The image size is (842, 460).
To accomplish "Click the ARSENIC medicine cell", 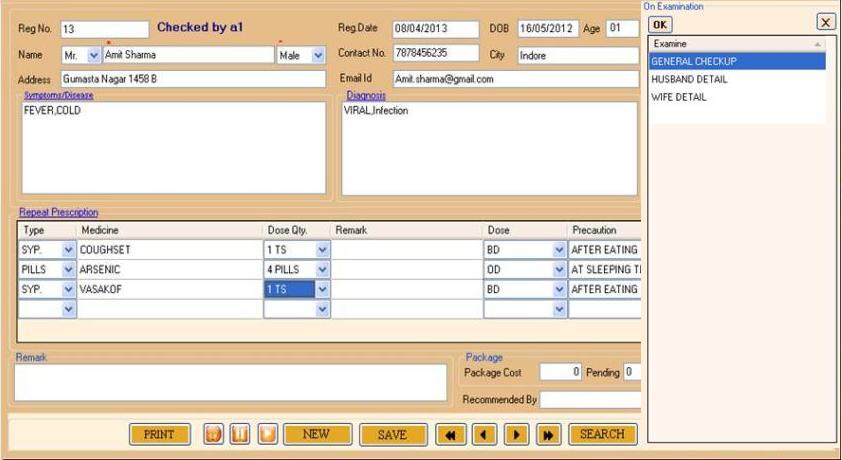I will [x=170, y=269].
